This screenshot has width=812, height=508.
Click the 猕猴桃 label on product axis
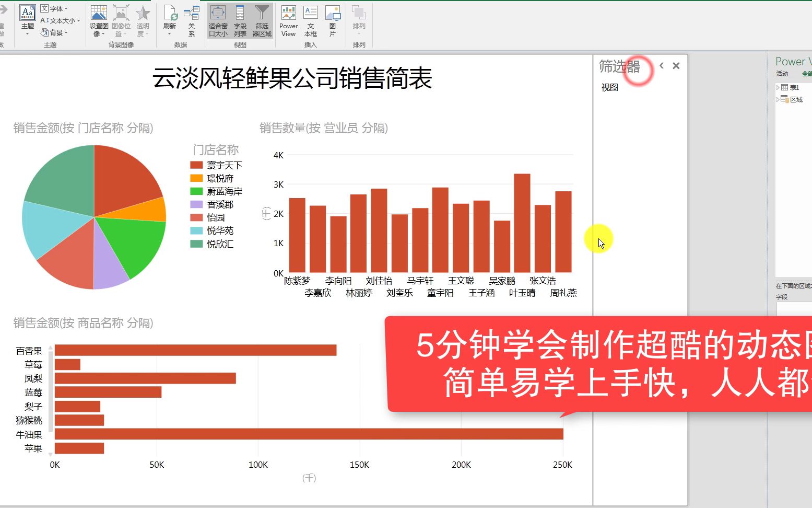pyautogui.click(x=29, y=420)
